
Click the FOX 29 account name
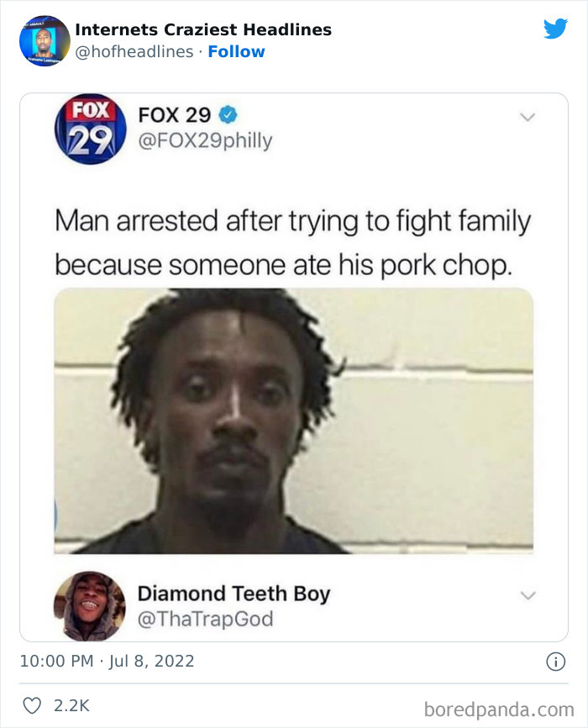point(175,114)
